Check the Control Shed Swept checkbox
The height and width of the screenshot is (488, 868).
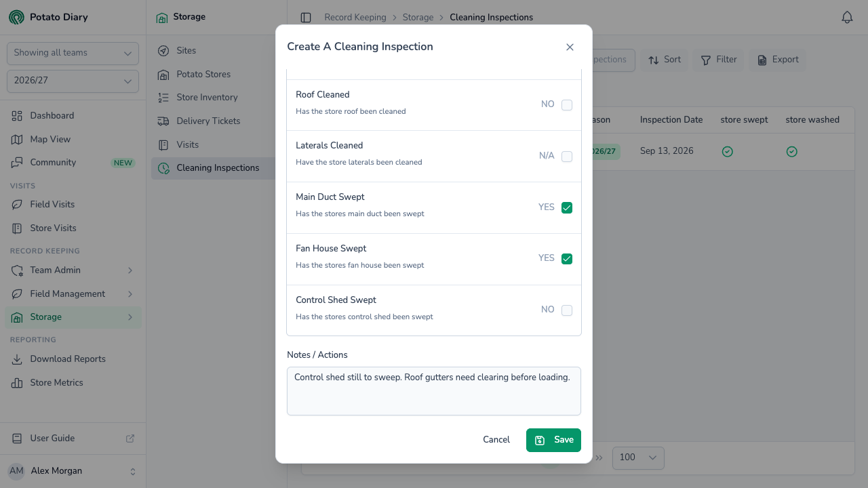567,310
